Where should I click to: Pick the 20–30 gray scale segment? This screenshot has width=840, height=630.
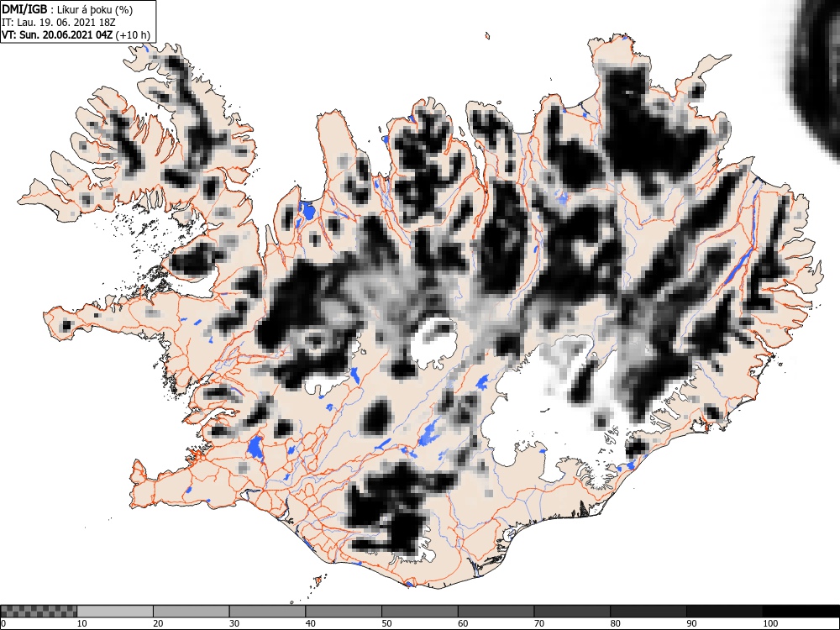[x=192, y=612]
